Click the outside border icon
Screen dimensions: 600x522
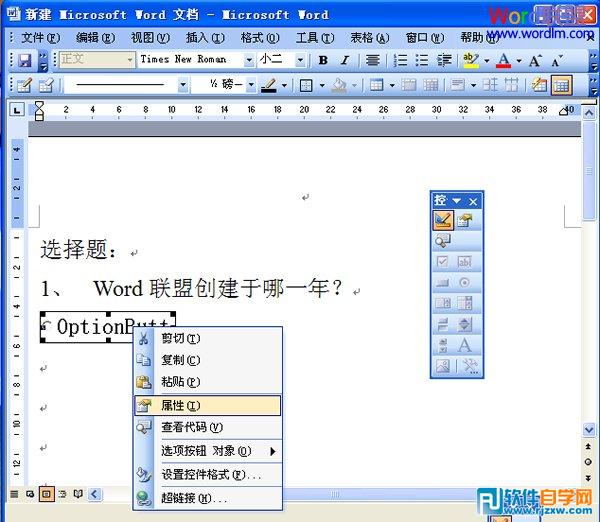(306, 85)
